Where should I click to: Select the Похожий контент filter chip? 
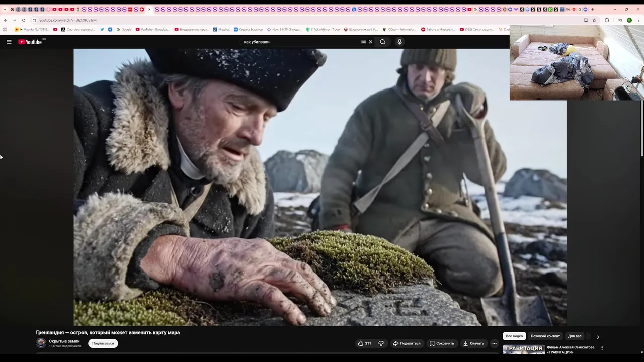[545, 336]
